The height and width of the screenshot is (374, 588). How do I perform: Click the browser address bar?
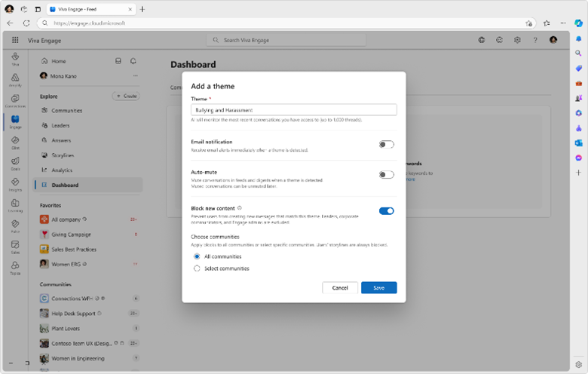pos(286,23)
